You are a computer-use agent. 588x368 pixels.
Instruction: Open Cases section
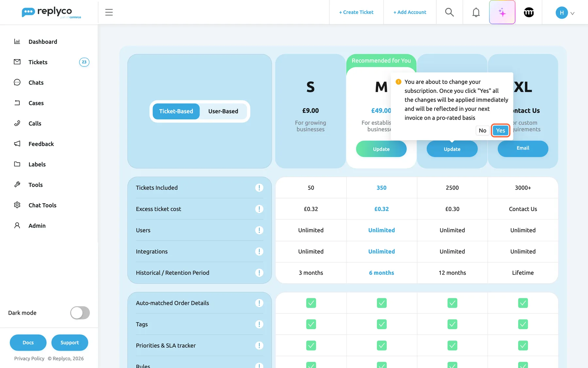36,103
